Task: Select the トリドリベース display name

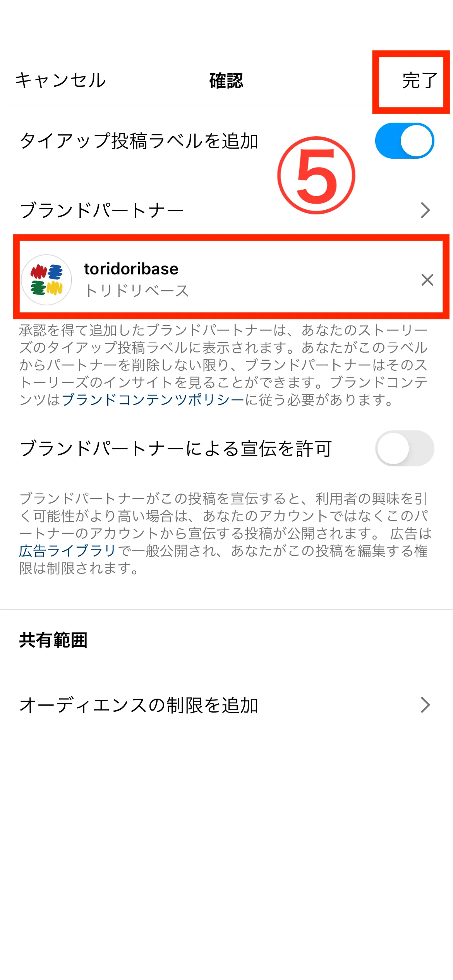Action: [x=137, y=290]
